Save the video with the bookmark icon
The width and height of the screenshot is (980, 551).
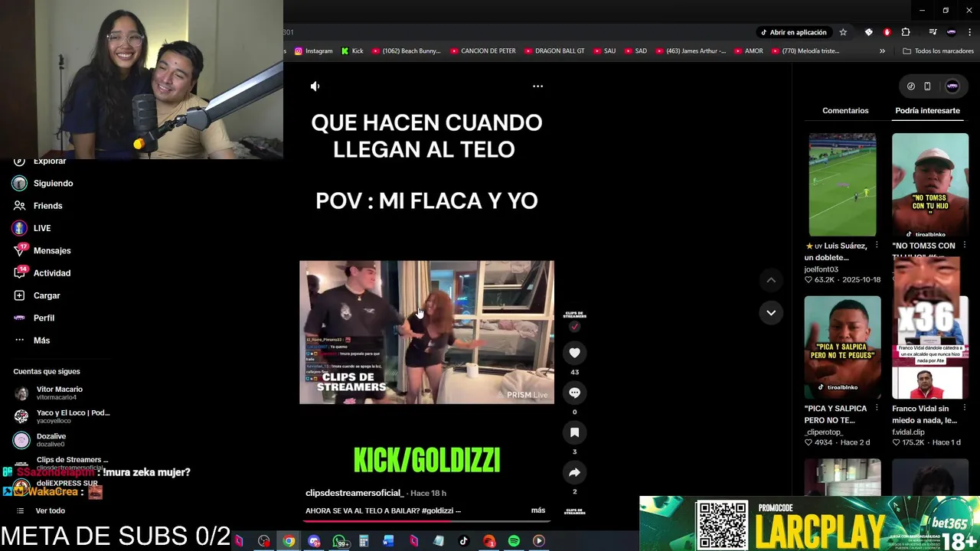(574, 432)
